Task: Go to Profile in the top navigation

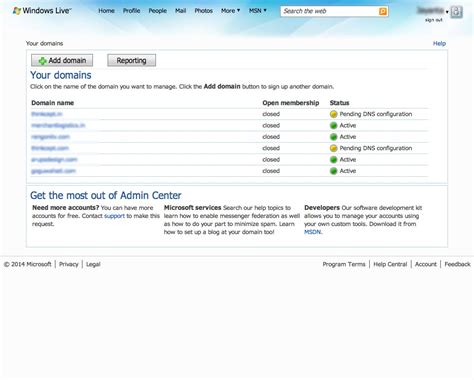Action: pos(131,11)
